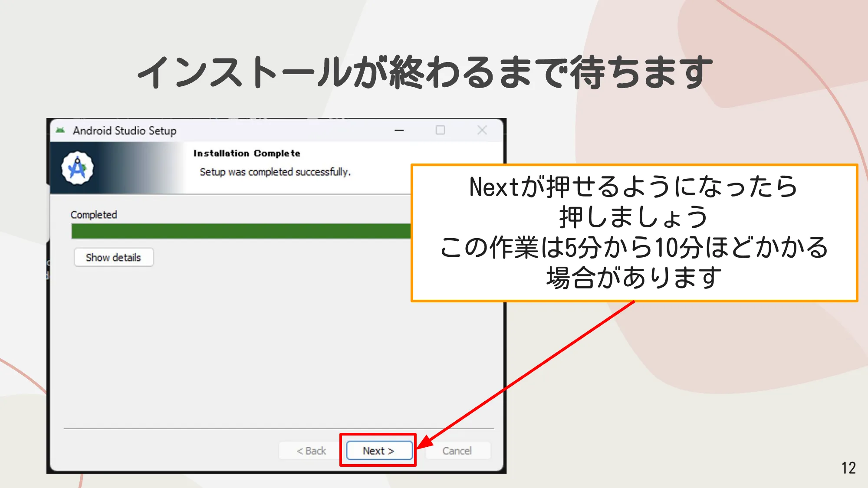Expand the installation log via Show details
The height and width of the screenshot is (488, 868).
tap(113, 257)
